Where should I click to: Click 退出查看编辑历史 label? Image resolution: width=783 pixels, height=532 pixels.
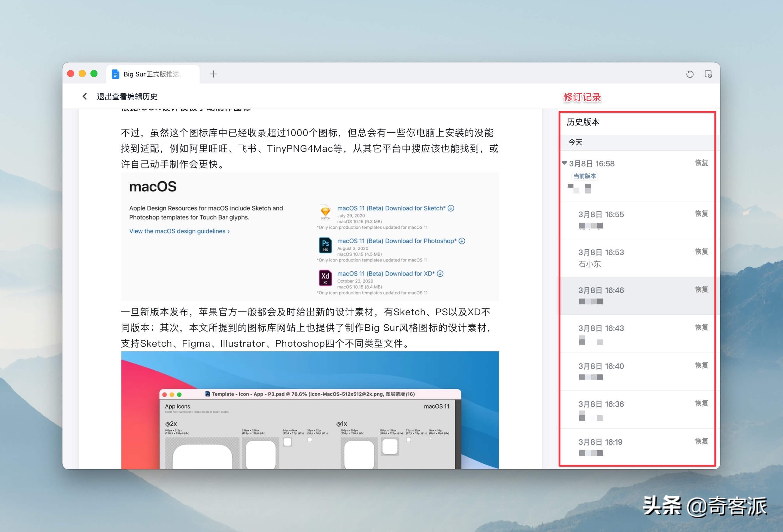click(127, 96)
